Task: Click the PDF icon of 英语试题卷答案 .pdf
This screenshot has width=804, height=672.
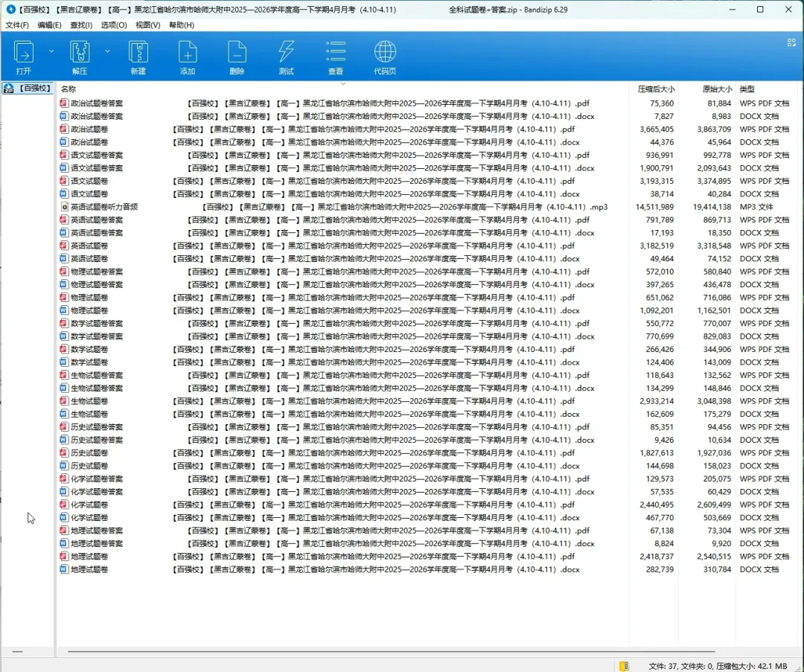Action: [64, 220]
